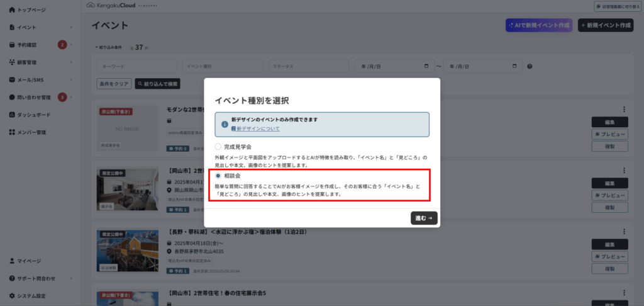Click 複製 on the 長野・蓼科湖 event
This screenshot has width=644, height=306.
click(x=610, y=269)
